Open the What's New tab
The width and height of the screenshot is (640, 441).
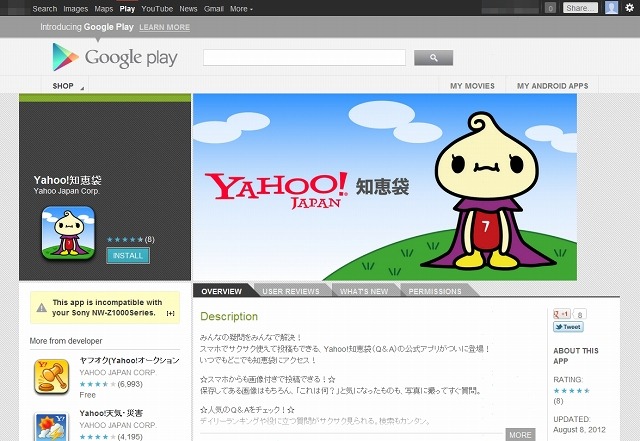click(x=364, y=291)
